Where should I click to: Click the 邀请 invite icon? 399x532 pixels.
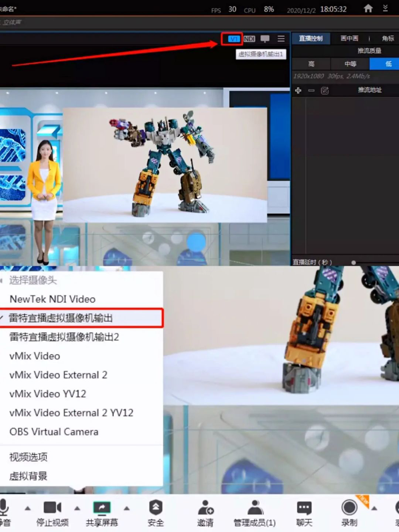coord(205,507)
